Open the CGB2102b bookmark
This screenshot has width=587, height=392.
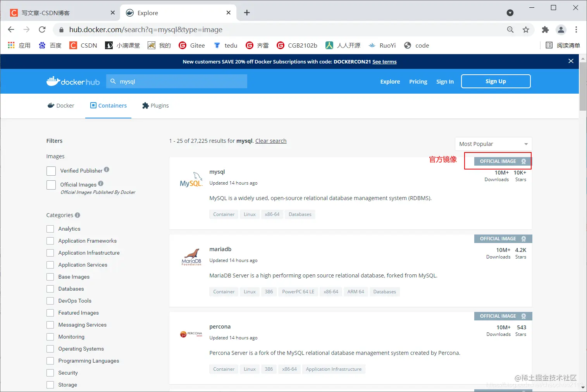click(x=297, y=45)
